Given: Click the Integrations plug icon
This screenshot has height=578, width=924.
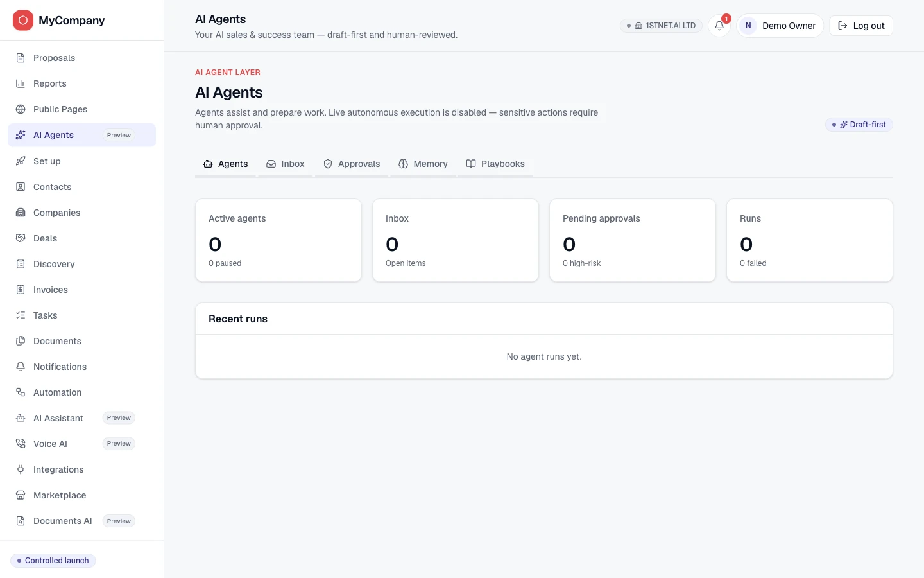Looking at the screenshot, I should [21, 469].
